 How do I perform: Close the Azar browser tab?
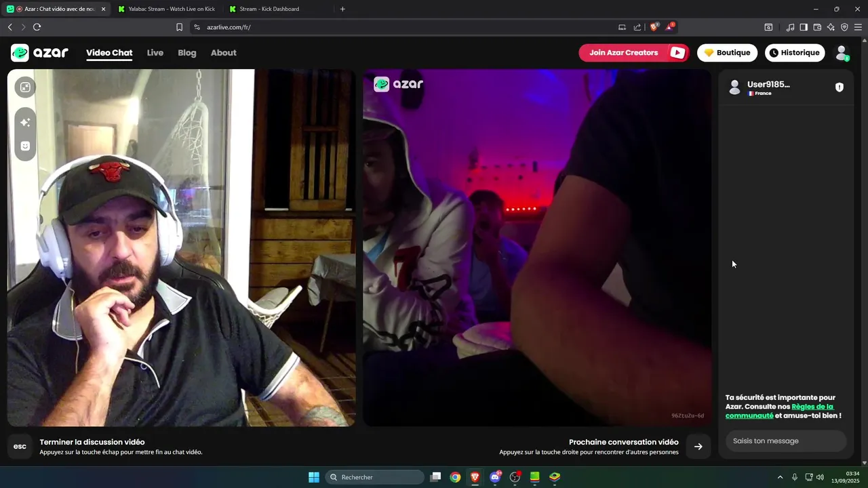tap(103, 9)
